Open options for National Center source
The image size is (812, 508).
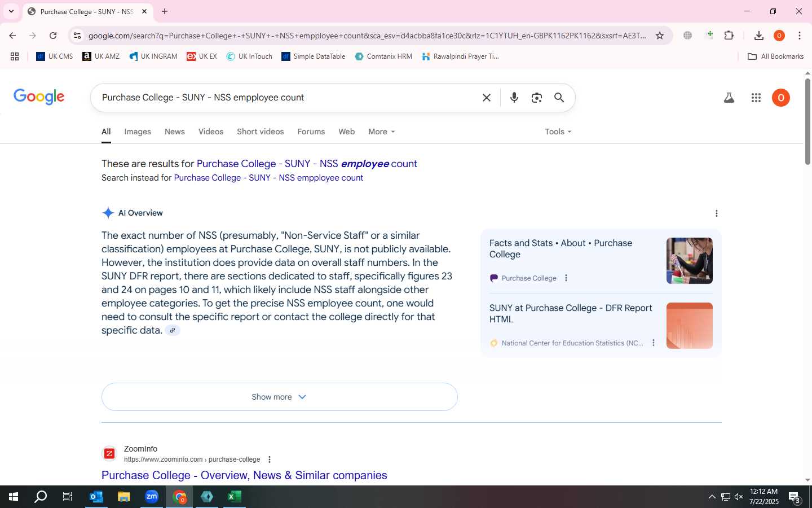654,343
